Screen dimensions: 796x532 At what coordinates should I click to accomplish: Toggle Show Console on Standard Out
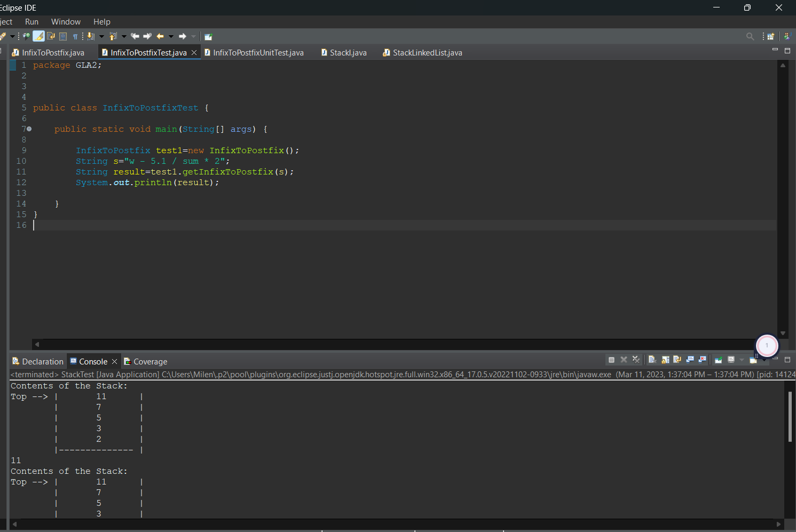pyautogui.click(x=690, y=360)
